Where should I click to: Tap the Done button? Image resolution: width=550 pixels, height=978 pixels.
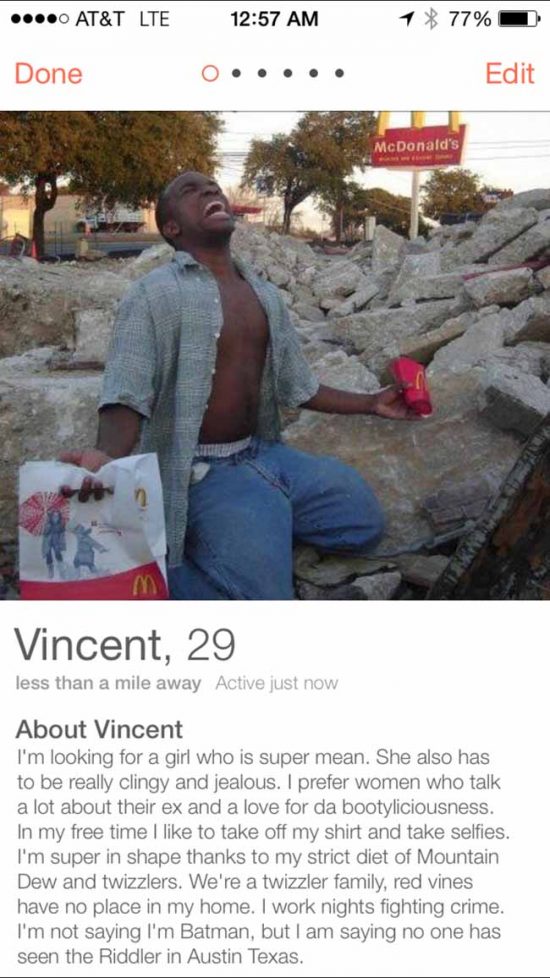coord(49,74)
